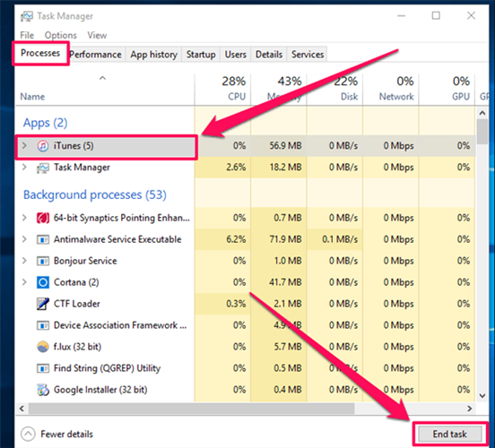Viewport: 495px width, 448px height.
Task: Switch to the Performance tab
Action: point(95,55)
